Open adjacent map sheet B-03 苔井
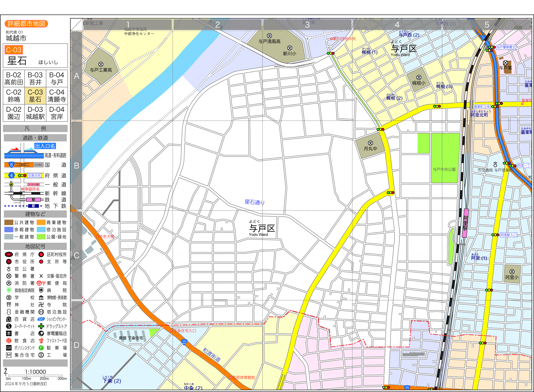The image size is (534, 392). pos(35,79)
